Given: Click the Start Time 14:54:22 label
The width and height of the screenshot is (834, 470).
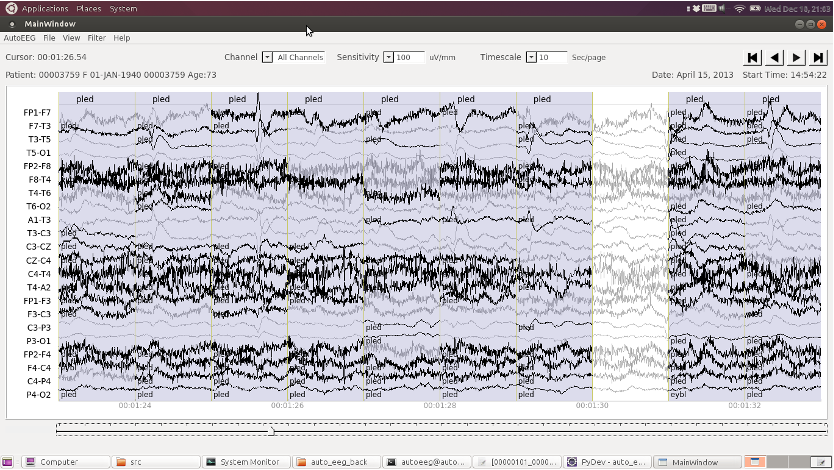Looking at the screenshot, I should pos(785,75).
